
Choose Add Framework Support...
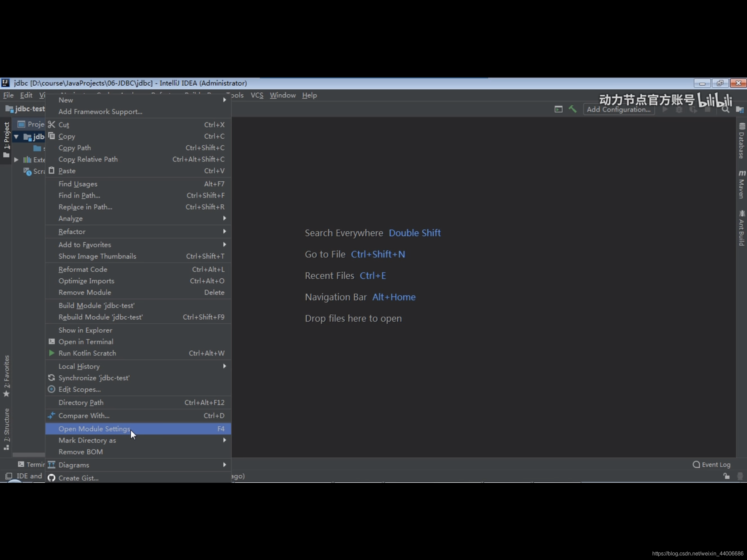(x=138, y=111)
